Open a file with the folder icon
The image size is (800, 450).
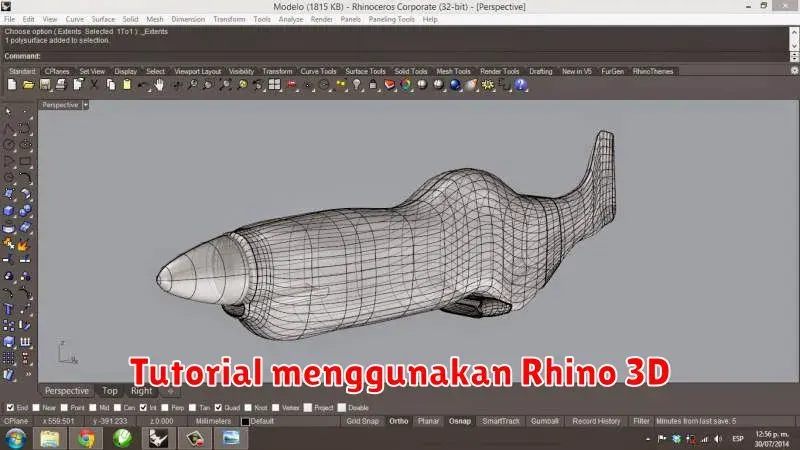pos(29,85)
